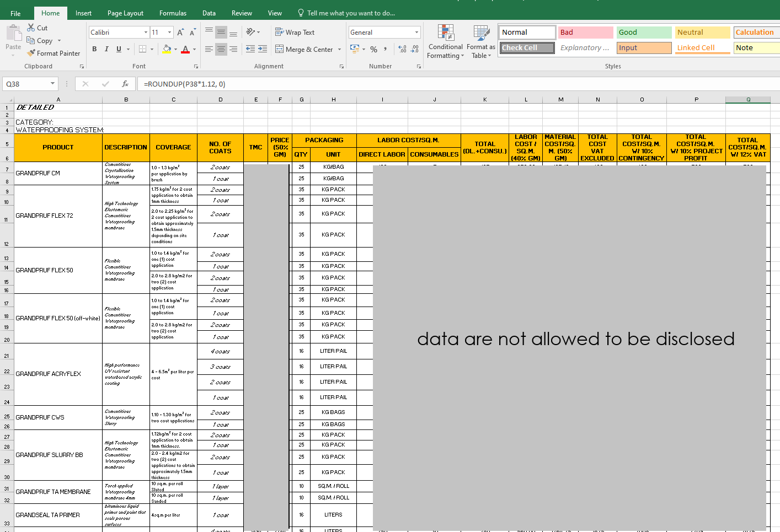Image resolution: width=780 pixels, height=532 pixels.
Task: Open the text orientation tool
Action: coord(250,32)
